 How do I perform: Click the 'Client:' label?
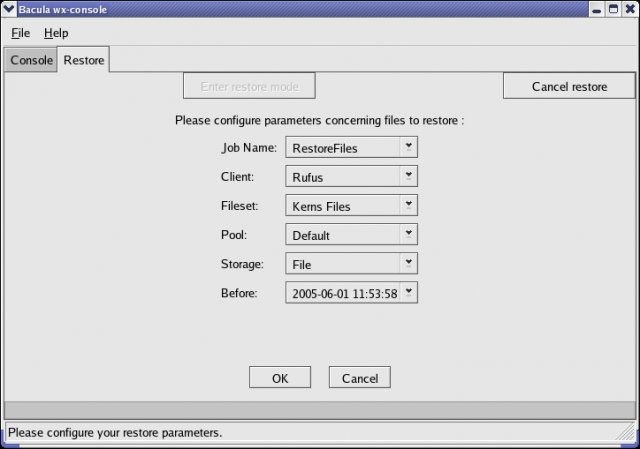coord(237,176)
